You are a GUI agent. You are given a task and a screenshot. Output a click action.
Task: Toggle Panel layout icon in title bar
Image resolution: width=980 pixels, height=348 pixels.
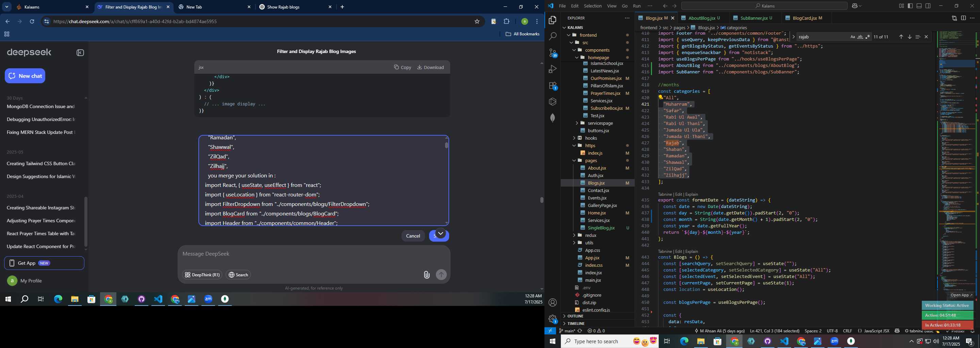919,6
